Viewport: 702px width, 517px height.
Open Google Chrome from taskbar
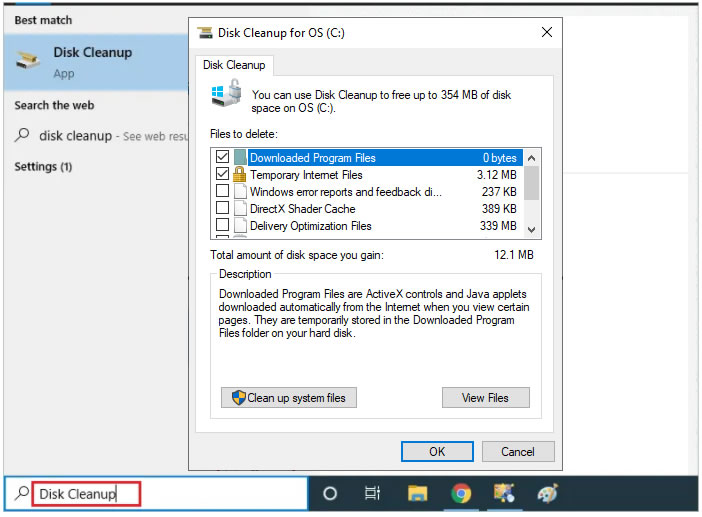(461, 494)
